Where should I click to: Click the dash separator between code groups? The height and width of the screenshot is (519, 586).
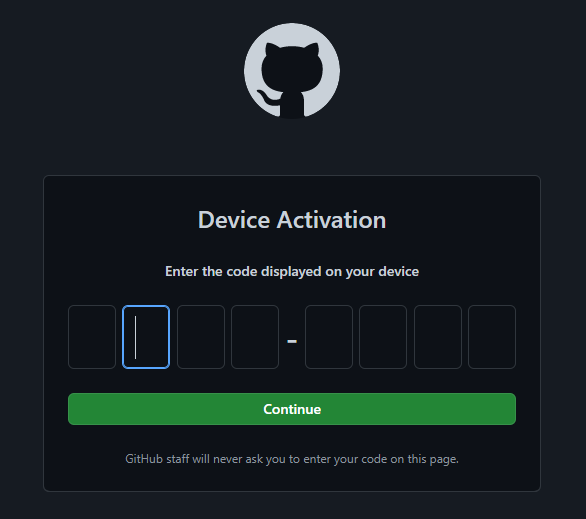292,341
